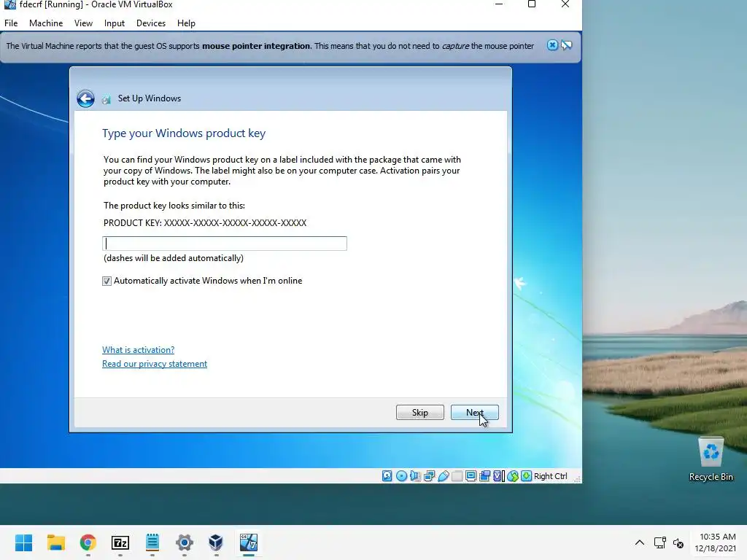
Task: Click the hard disk activity status icon
Action: click(387, 475)
